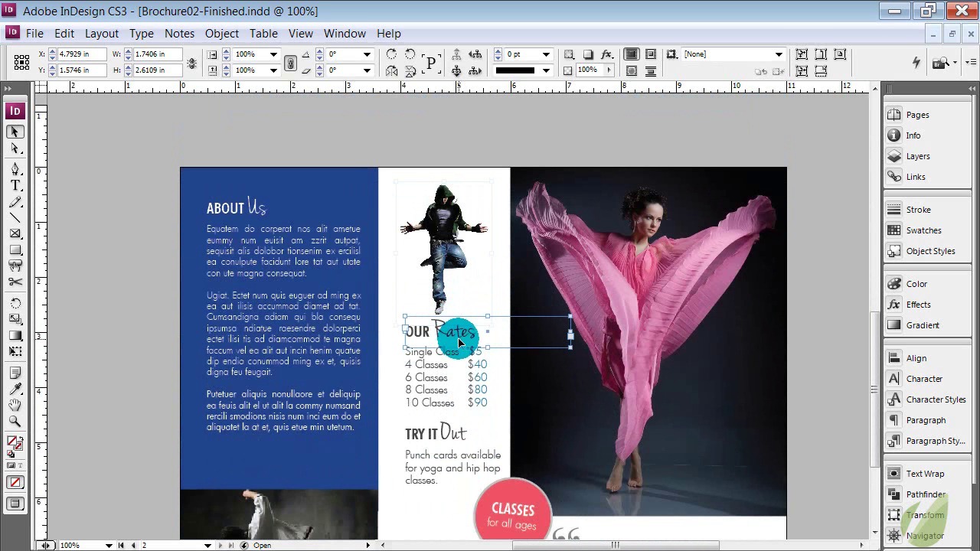The image size is (980, 551).
Task: Choose the Zoom tool in toolbox
Action: coord(15,421)
